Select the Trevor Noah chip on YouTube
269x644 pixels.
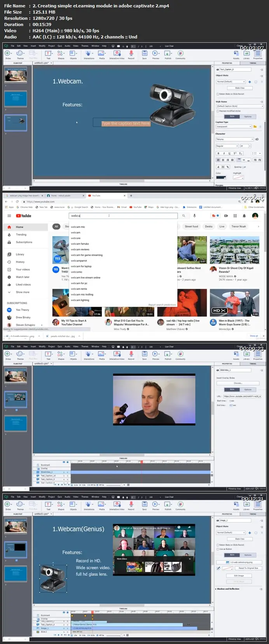coord(239,226)
